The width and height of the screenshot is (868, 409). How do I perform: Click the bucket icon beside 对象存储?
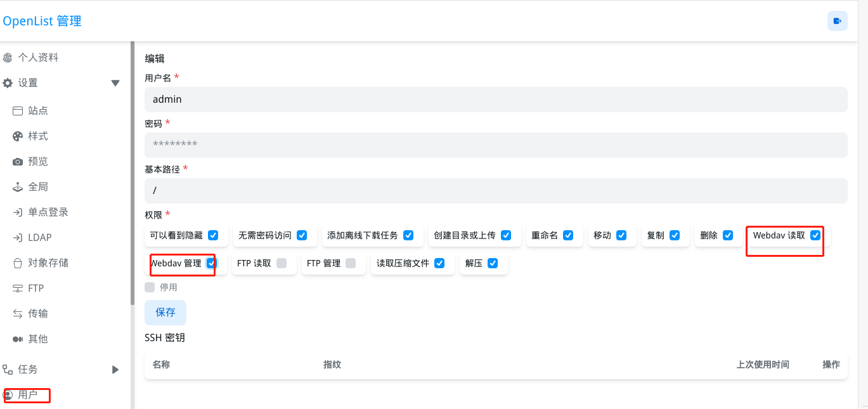pyautogui.click(x=18, y=263)
